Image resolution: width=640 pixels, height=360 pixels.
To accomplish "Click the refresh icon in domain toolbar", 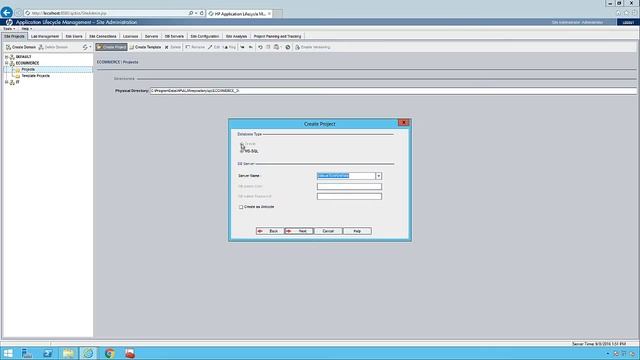I will (x=85, y=47).
